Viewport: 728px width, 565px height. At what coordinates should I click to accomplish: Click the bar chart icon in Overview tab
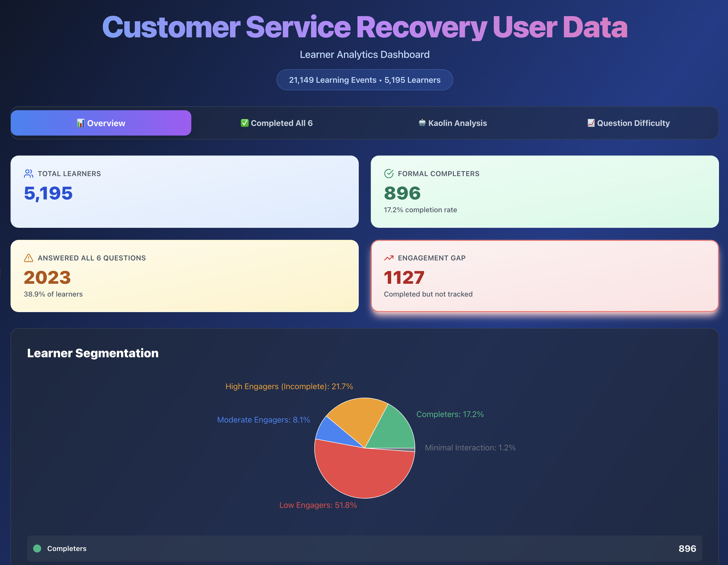[x=81, y=123]
